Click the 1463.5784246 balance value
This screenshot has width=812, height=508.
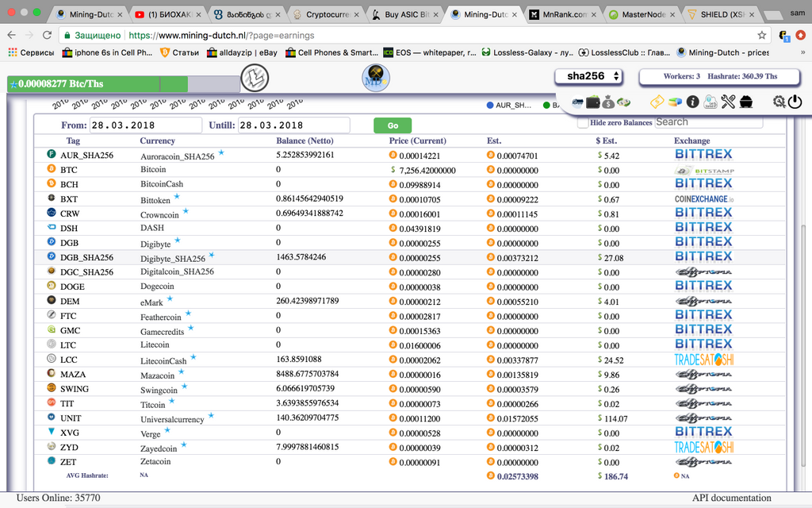301,256
